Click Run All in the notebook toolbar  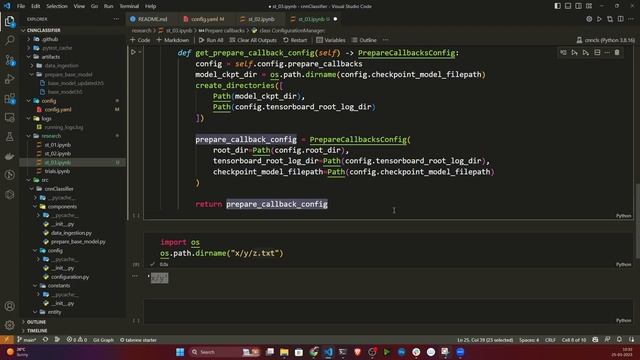click(x=211, y=40)
